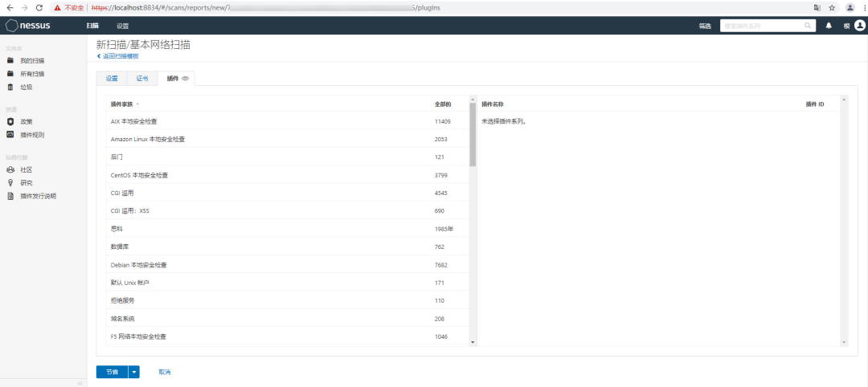868x387 pixels.
Task: Open 设置 in top navigation
Action: [122, 26]
